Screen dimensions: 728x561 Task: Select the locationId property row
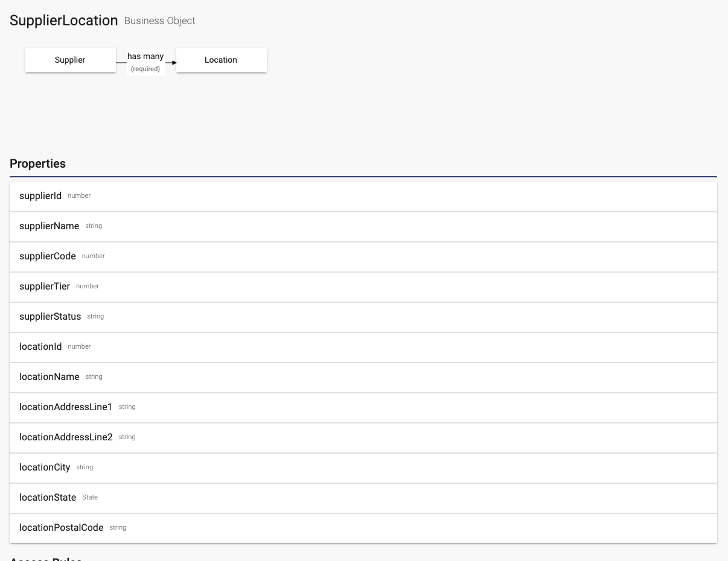[363, 347]
